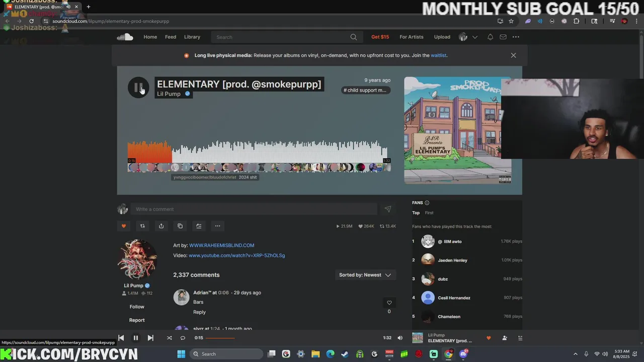Click the search magnifier icon
The height and width of the screenshot is (362, 644).
pyautogui.click(x=354, y=37)
